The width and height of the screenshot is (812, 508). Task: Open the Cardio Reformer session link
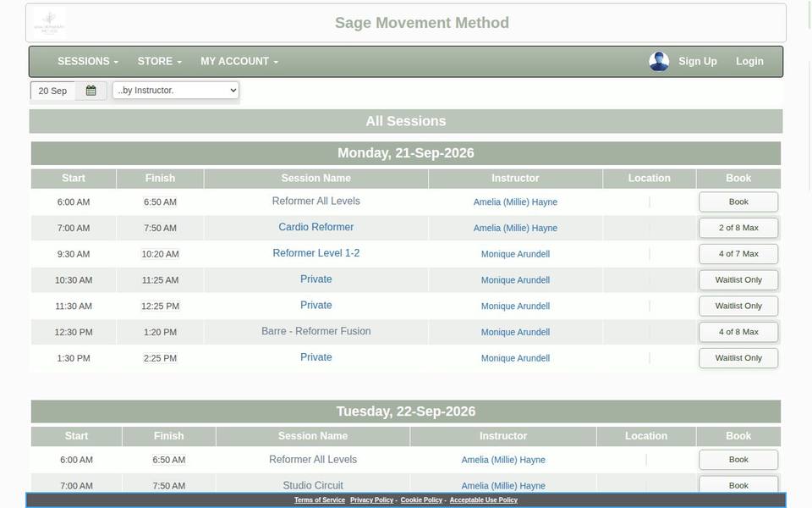tap(315, 227)
